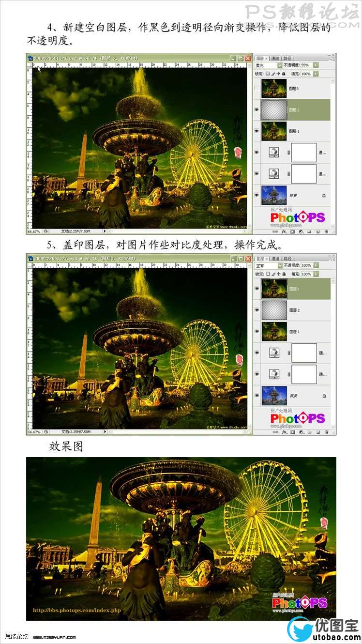Select 背景 layer thumbnail in step 5 panel
Viewport: 362px width, 644px height.
click(x=274, y=396)
